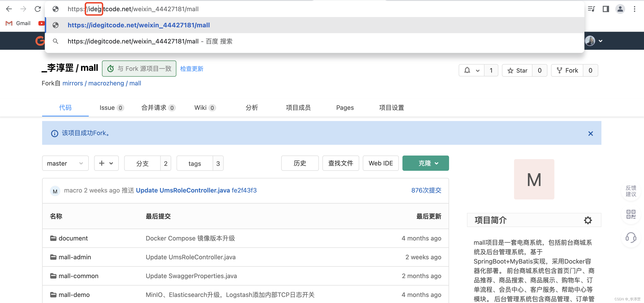Switch to the Issue tab

point(112,108)
